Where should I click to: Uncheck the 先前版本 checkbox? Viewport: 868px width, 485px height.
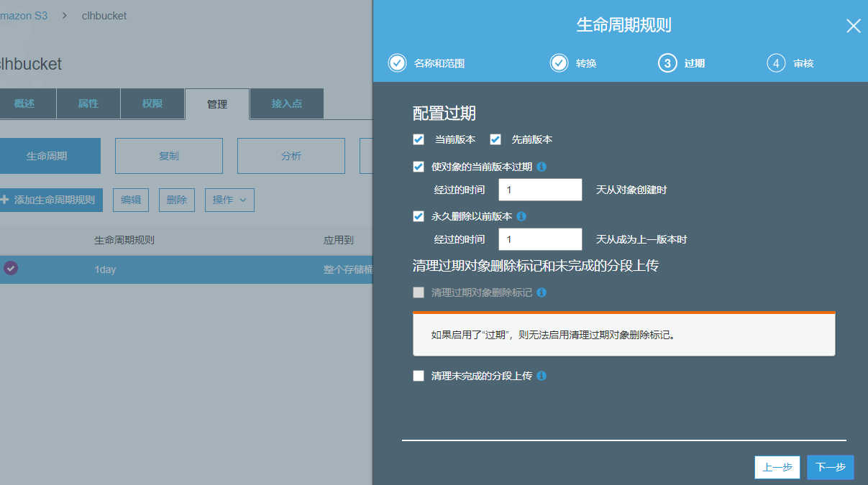[x=495, y=139]
